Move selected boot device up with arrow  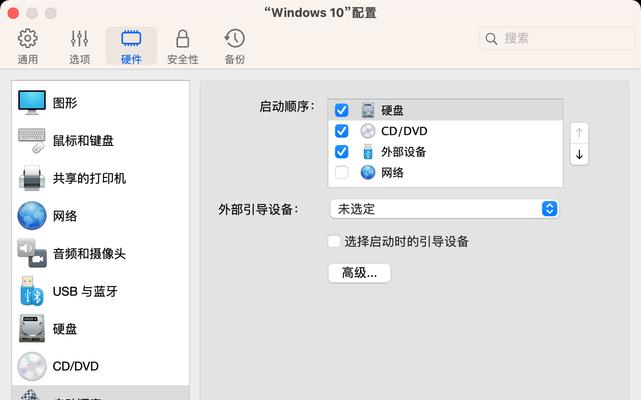coord(579,133)
